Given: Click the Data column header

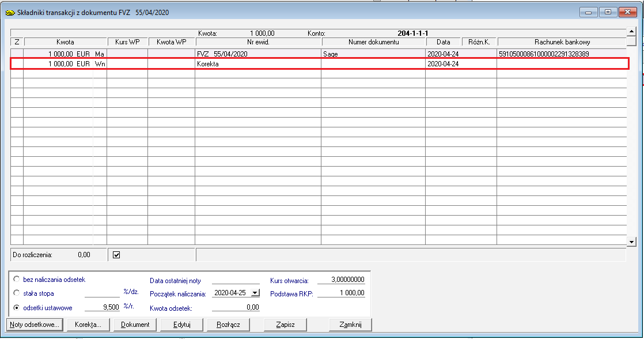Looking at the screenshot, I should (x=444, y=42).
